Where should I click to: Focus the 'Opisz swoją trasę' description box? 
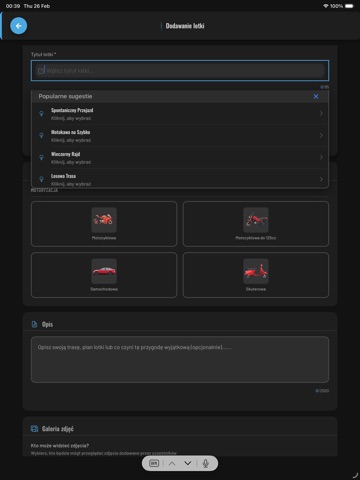(x=180, y=360)
